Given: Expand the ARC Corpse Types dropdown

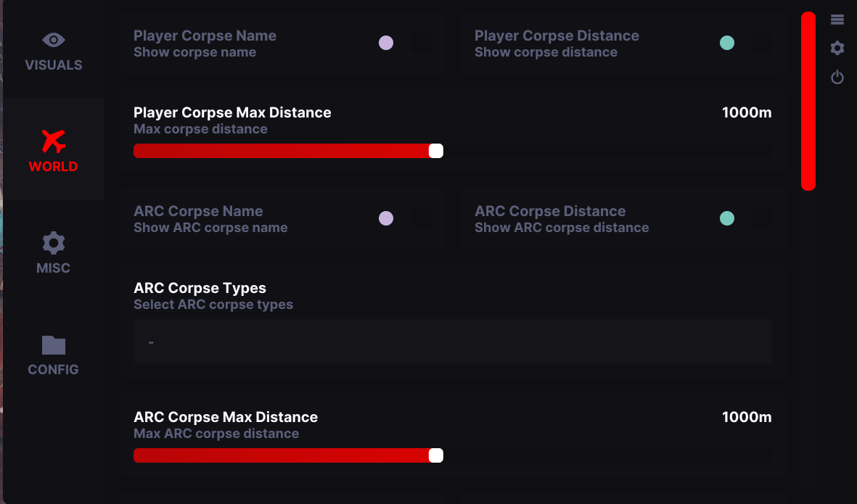Looking at the screenshot, I should coord(452,342).
